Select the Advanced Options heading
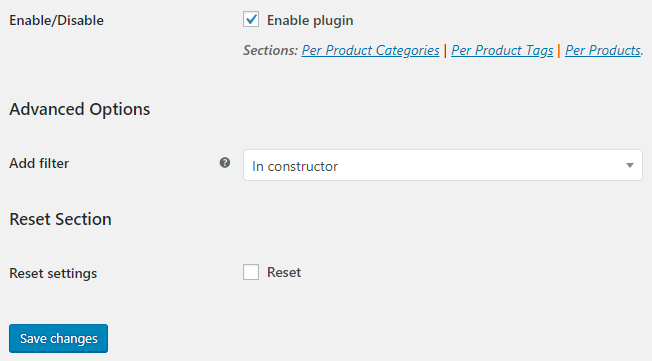 pos(79,109)
